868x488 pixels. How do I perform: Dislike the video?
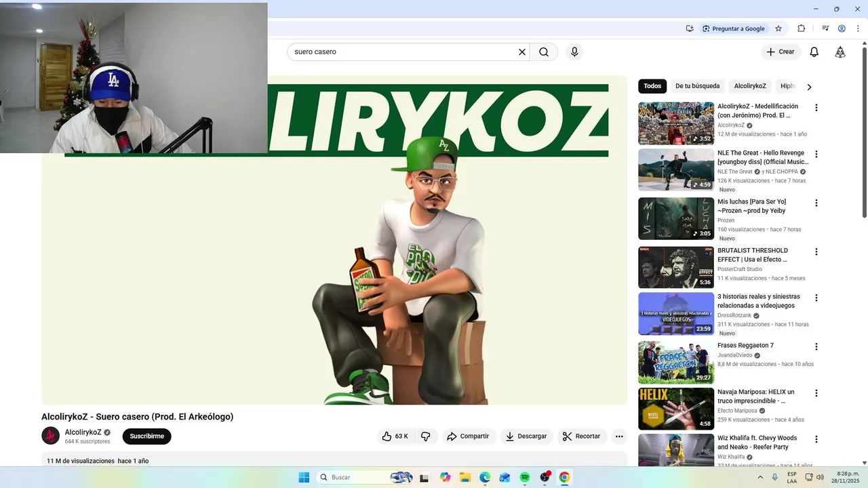(426, 436)
